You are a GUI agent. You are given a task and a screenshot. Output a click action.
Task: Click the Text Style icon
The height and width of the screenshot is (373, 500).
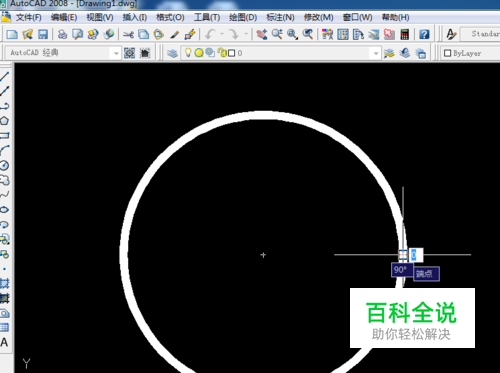pos(451,34)
